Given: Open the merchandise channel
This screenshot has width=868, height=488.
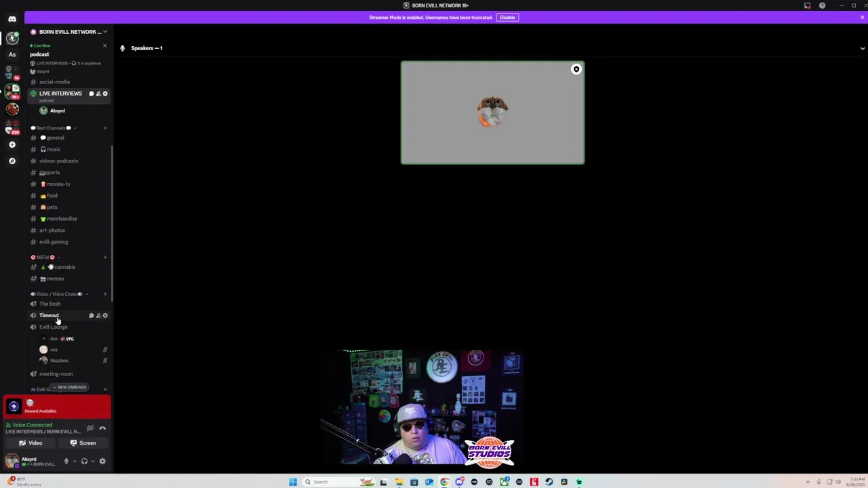Looking at the screenshot, I should tap(68, 218).
